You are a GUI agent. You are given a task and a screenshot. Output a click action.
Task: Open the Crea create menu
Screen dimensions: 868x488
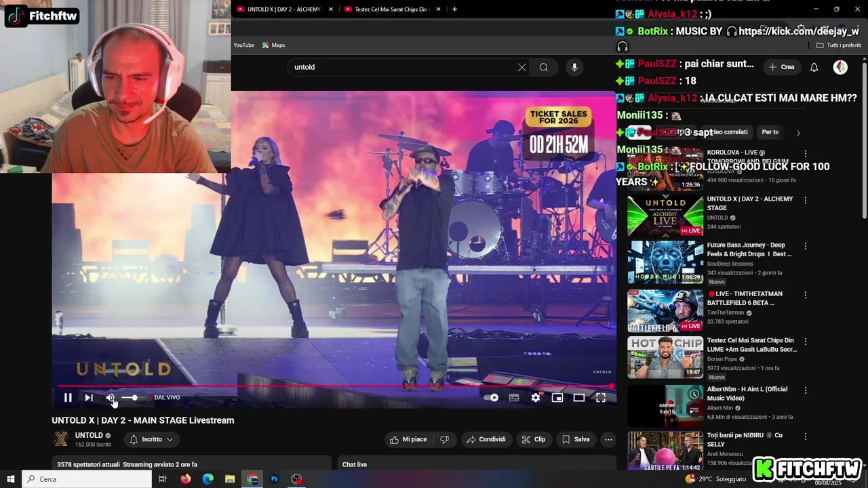[x=781, y=67]
